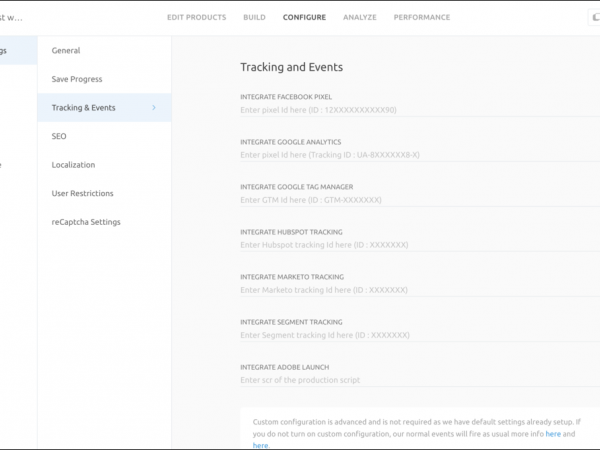Open the Performance tab
The image size is (600, 450).
click(x=421, y=17)
